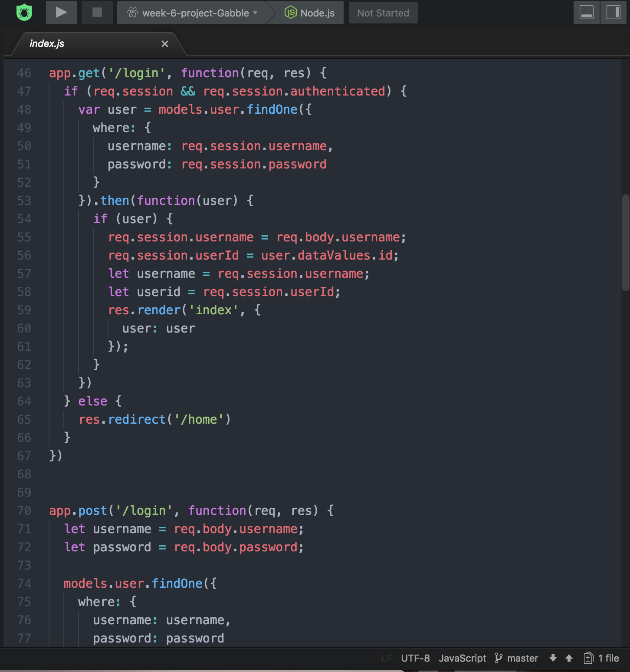The image size is (630, 672).
Task: Click the 'Not Started' button
Action: click(383, 13)
